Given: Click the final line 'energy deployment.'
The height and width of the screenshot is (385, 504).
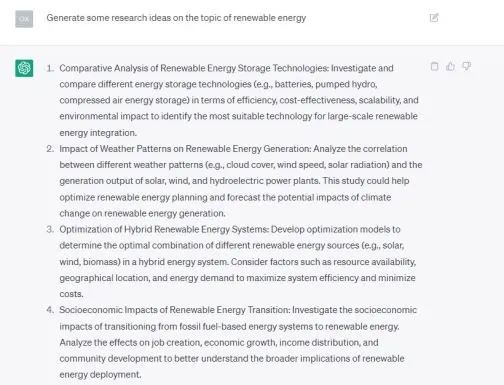Looking at the screenshot, I should coord(100,374).
